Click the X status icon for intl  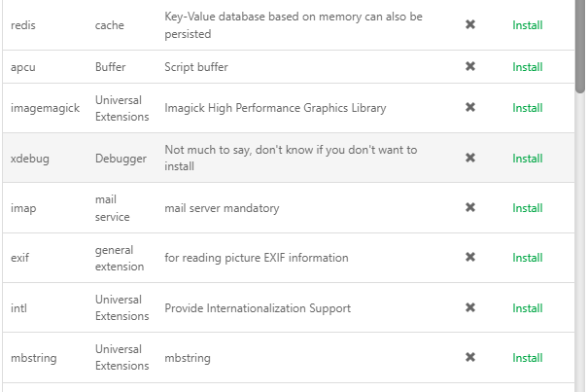click(x=470, y=307)
